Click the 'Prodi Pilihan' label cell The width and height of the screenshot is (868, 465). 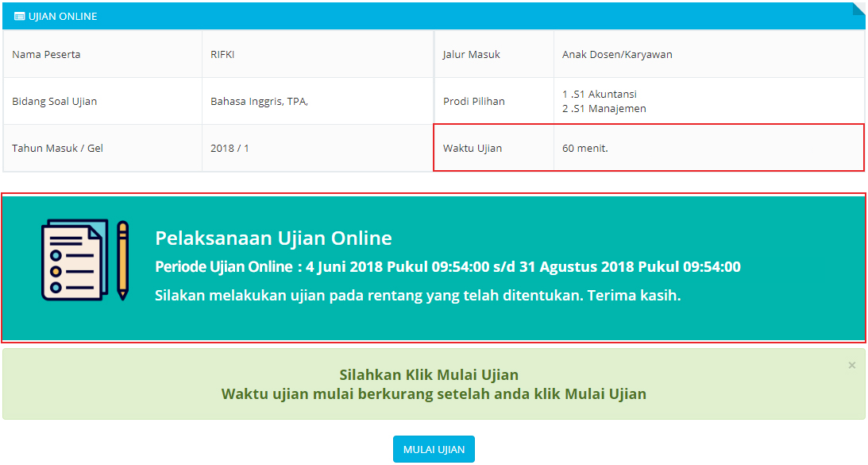point(474,101)
